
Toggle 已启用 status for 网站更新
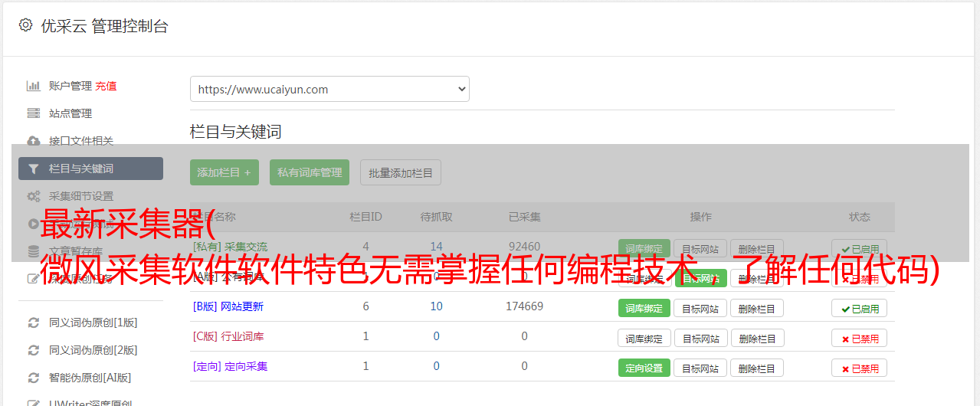pos(860,308)
